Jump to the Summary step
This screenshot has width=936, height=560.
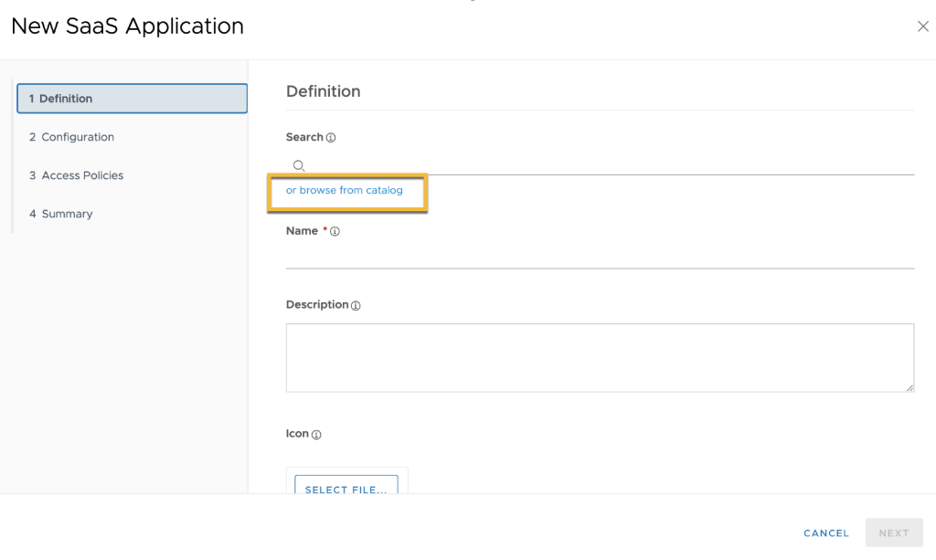point(67,214)
